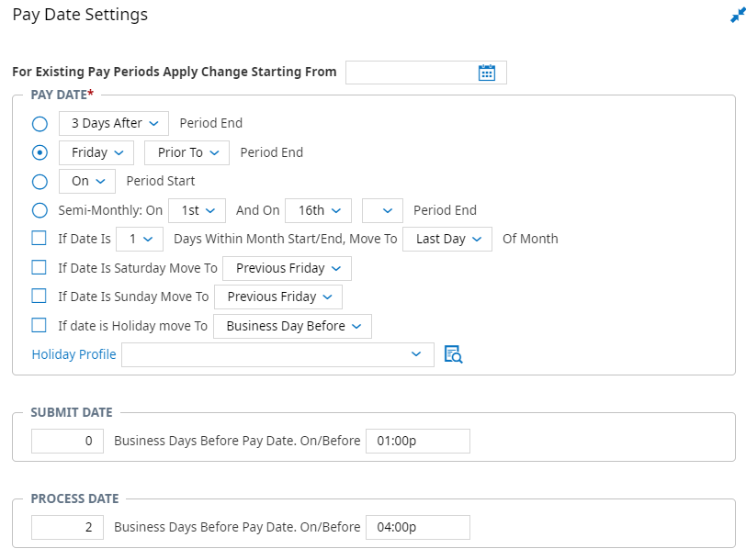The width and height of the screenshot is (746, 560).
Task: Click the Process Date business days field
Action: [x=67, y=527]
